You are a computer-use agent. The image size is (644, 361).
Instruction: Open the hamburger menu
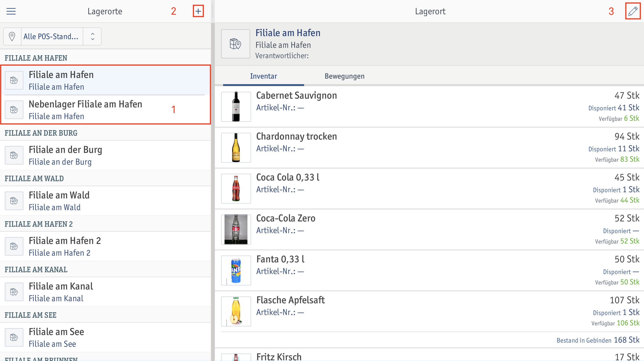point(11,11)
